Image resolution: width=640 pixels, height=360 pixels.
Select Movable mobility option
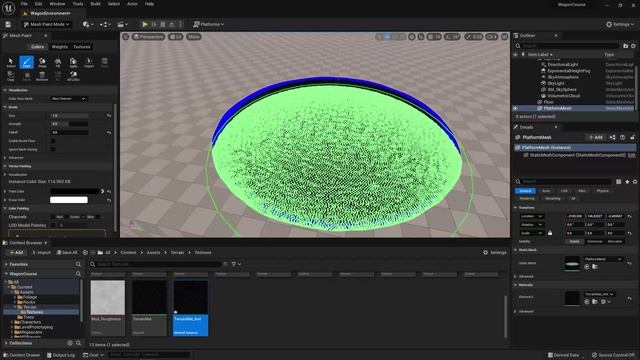click(x=615, y=242)
